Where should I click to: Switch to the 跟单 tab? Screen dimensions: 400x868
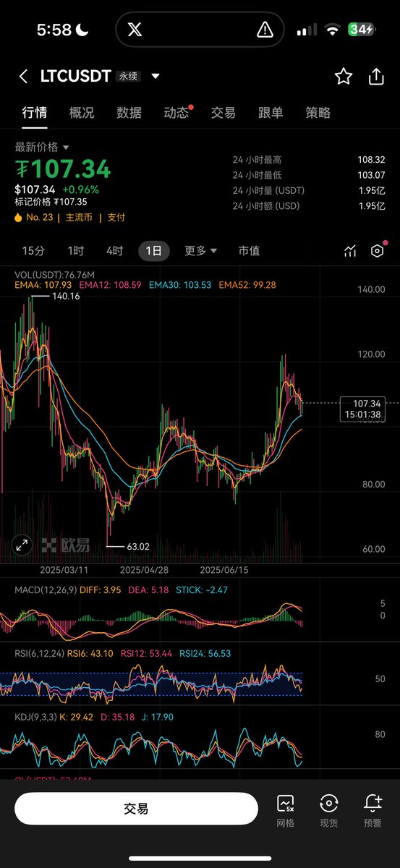[271, 113]
